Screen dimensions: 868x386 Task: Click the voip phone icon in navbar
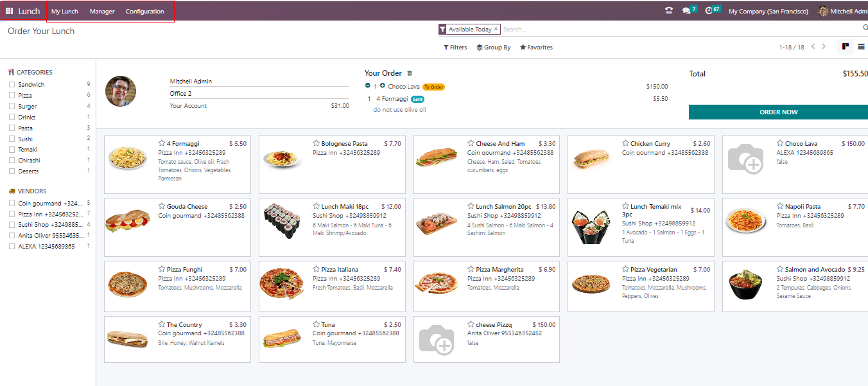point(669,11)
